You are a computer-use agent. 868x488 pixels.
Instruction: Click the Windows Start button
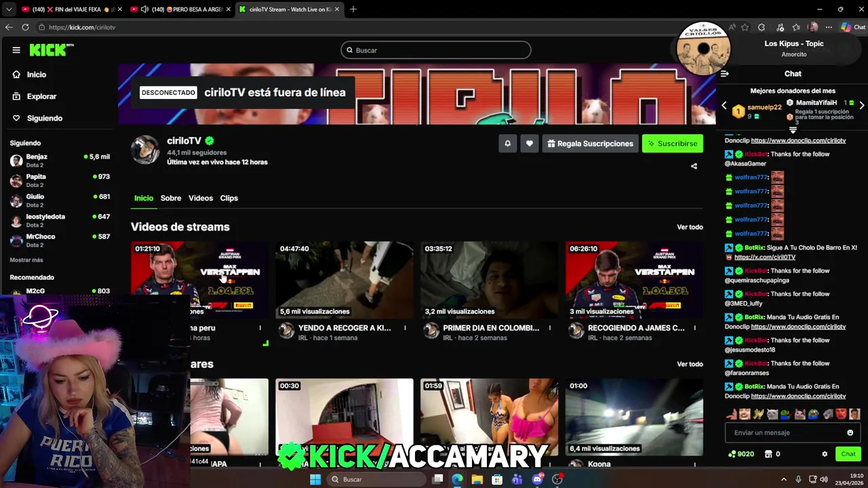pyautogui.click(x=315, y=479)
